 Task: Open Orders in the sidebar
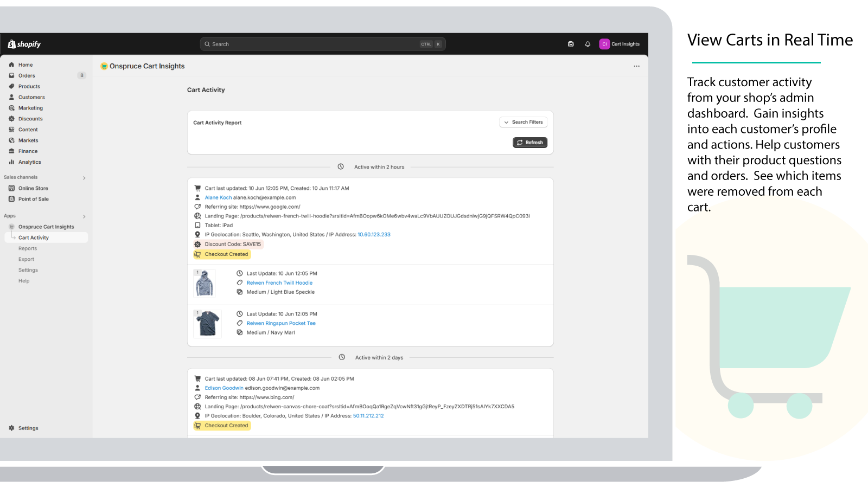pos(27,76)
